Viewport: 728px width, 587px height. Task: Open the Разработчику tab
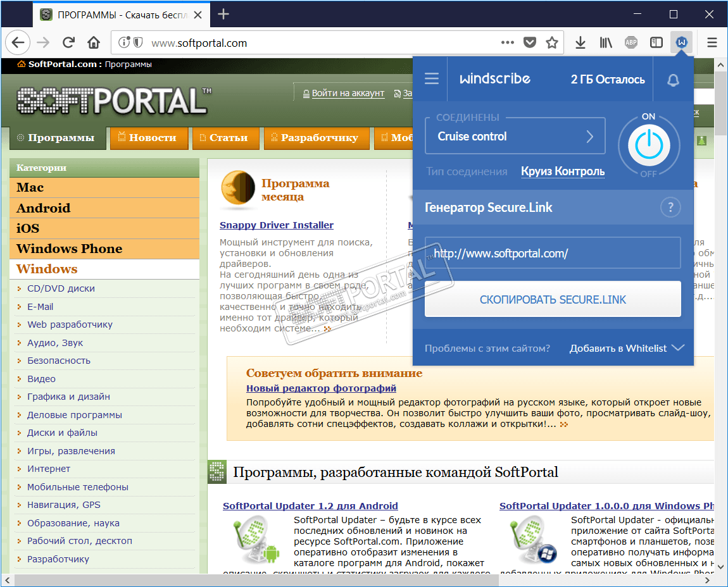pyautogui.click(x=317, y=138)
